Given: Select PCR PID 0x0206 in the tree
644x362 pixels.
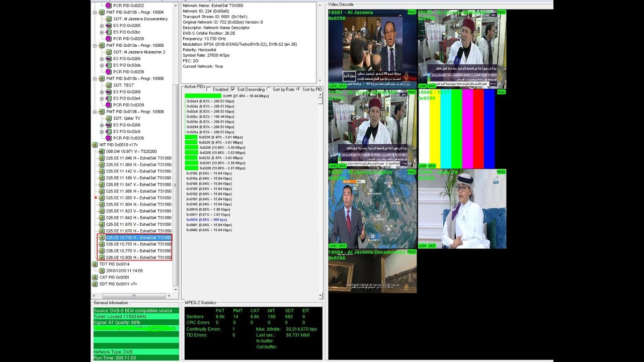Looking at the screenshot, I should click(x=128, y=138).
